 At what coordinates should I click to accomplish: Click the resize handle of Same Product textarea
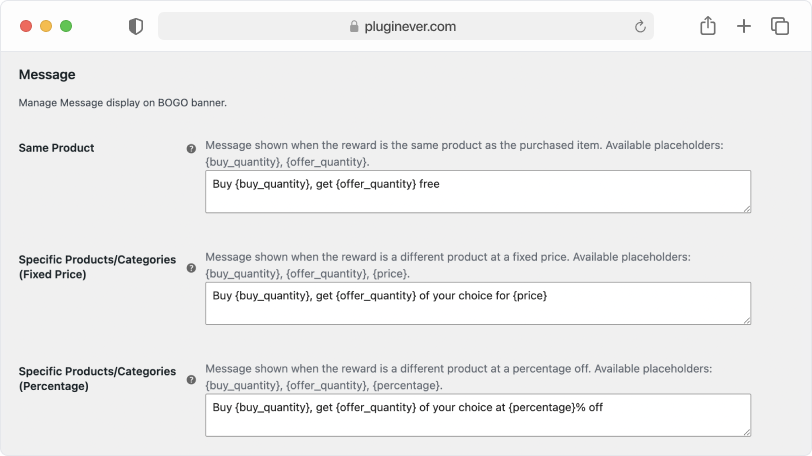click(747, 209)
